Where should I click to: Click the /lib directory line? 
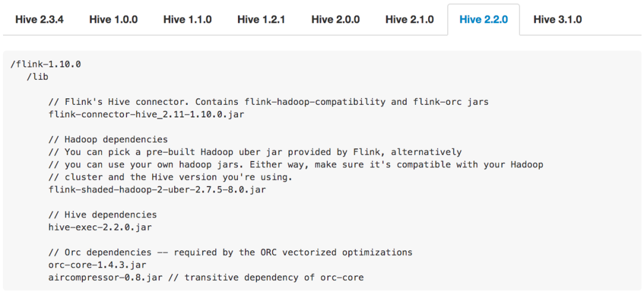tap(38, 76)
